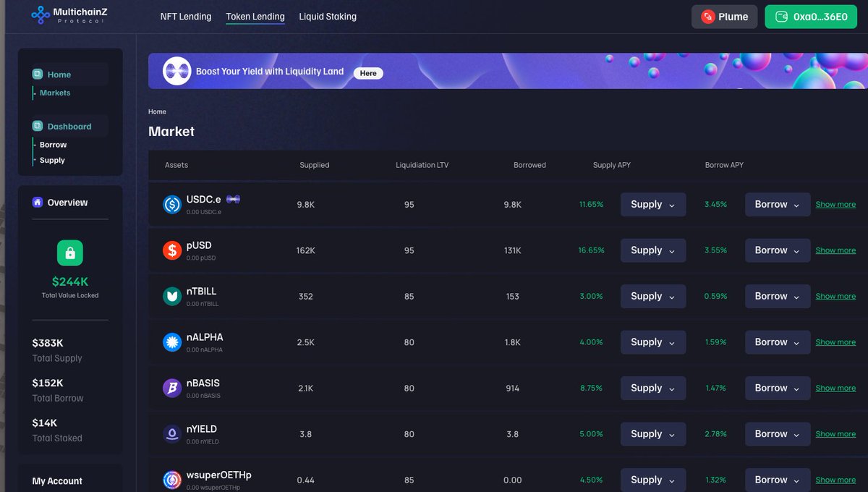Image resolution: width=868 pixels, height=492 pixels.
Task: Expand Show more for nTBILL row
Action: pos(835,296)
